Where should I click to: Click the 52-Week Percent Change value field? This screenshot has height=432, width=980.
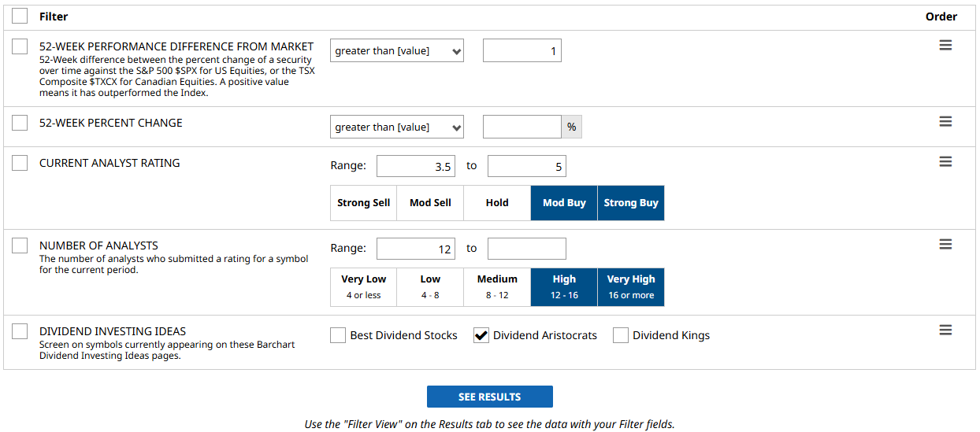pyautogui.click(x=522, y=127)
